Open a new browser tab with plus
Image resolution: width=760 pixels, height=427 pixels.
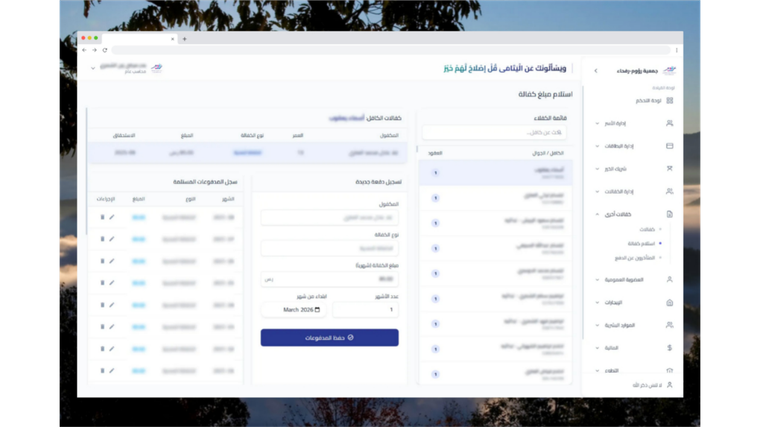click(184, 39)
